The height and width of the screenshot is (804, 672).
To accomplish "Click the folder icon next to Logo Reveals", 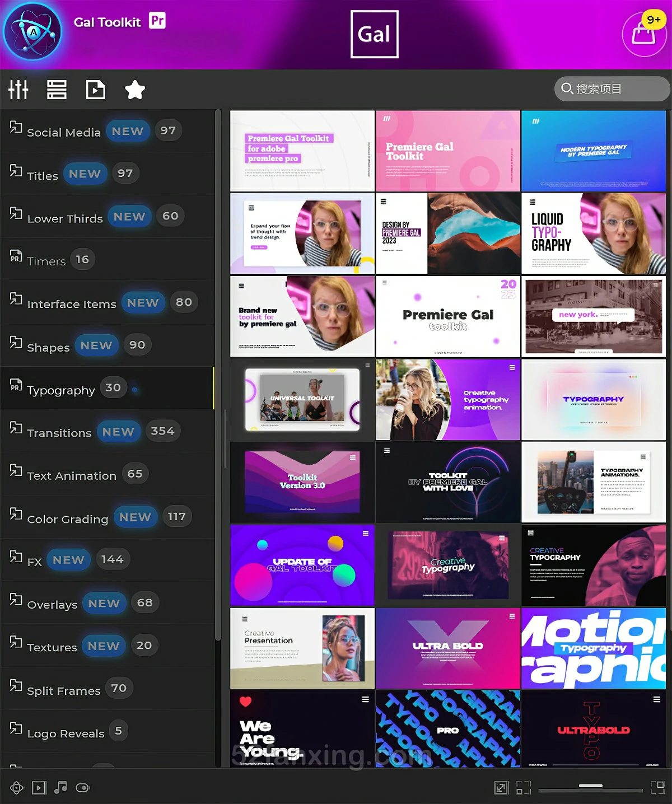I will [16, 728].
